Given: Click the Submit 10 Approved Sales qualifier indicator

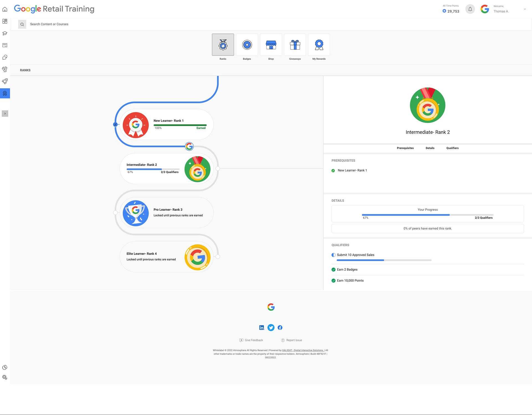Looking at the screenshot, I should (333, 255).
